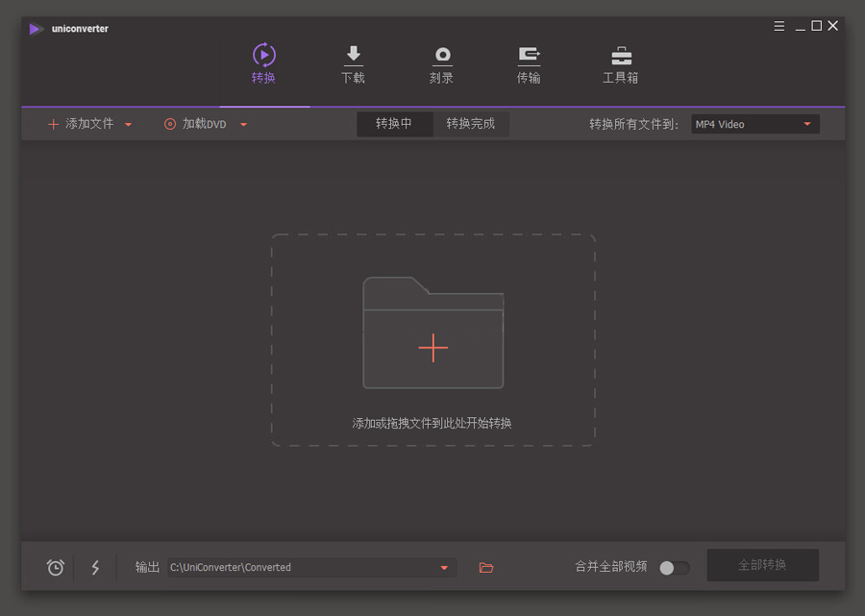The image size is (865, 616).
Task: Expand the 加载DVD dropdown arrow
Action: click(244, 124)
